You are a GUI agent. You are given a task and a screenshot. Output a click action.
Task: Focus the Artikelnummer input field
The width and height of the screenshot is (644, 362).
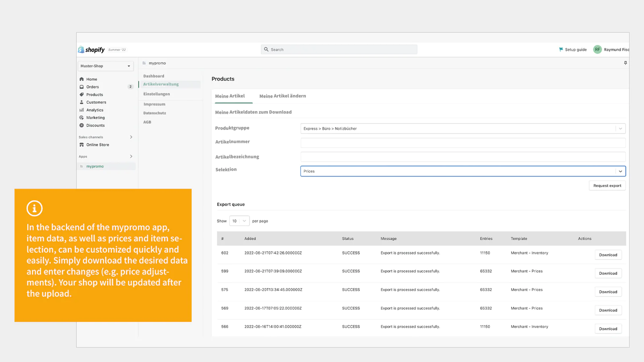coord(463,143)
